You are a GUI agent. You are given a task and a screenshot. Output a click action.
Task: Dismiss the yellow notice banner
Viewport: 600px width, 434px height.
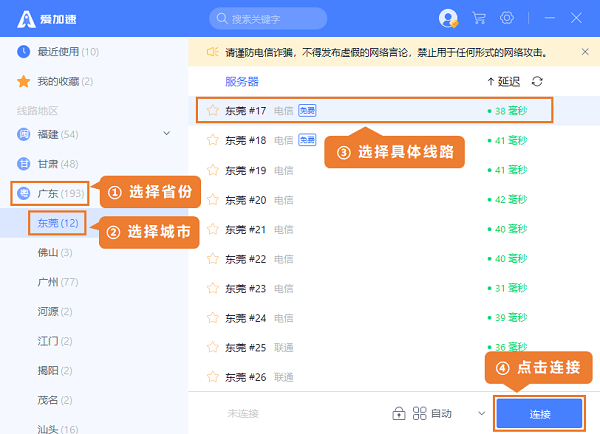pos(585,52)
